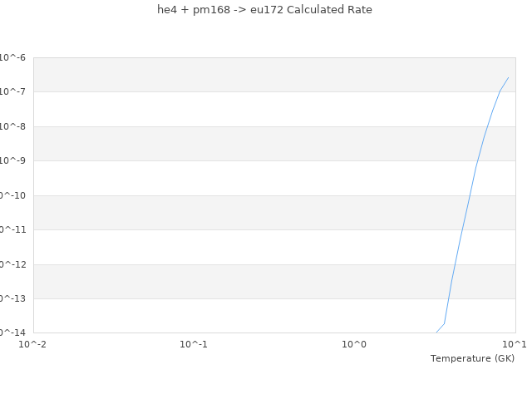Click the top end of the blue rate curve
This screenshot has height=399, width=532.
tap(508, 77)
